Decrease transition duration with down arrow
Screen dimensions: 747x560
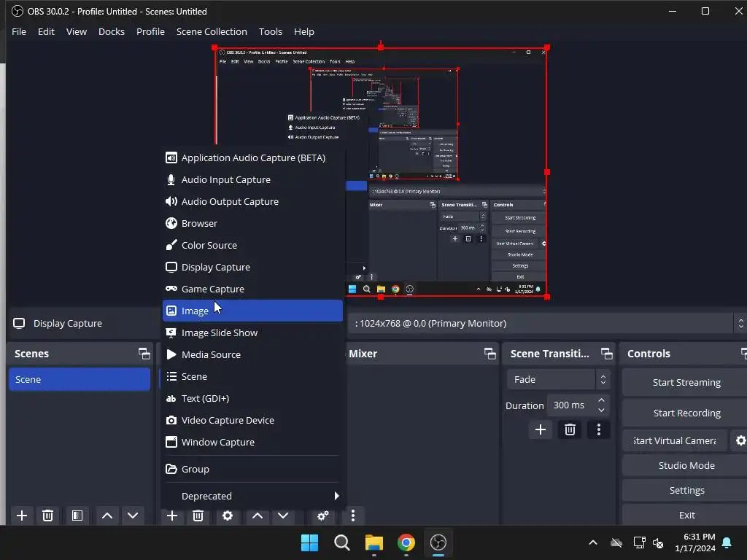point(601,410)
